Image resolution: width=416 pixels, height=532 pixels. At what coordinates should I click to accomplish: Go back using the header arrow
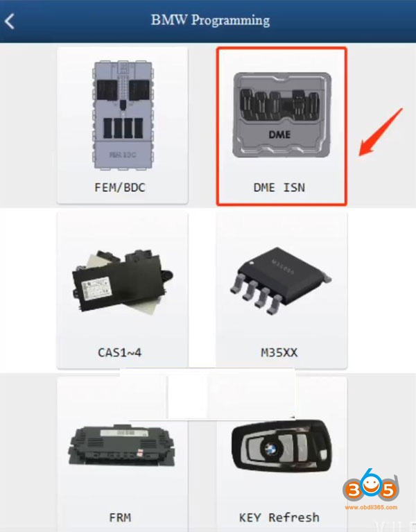10,22
